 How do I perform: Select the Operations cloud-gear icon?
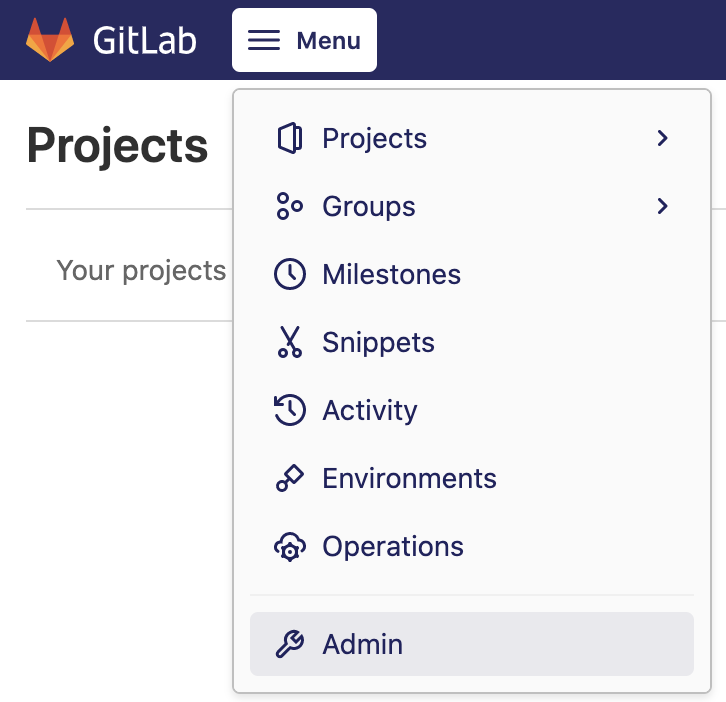coord(289,547)
